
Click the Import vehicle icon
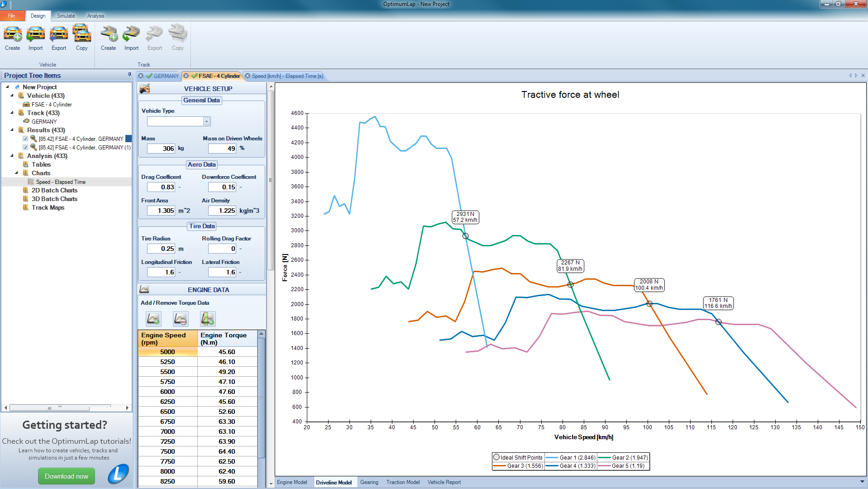coord(35,34)
